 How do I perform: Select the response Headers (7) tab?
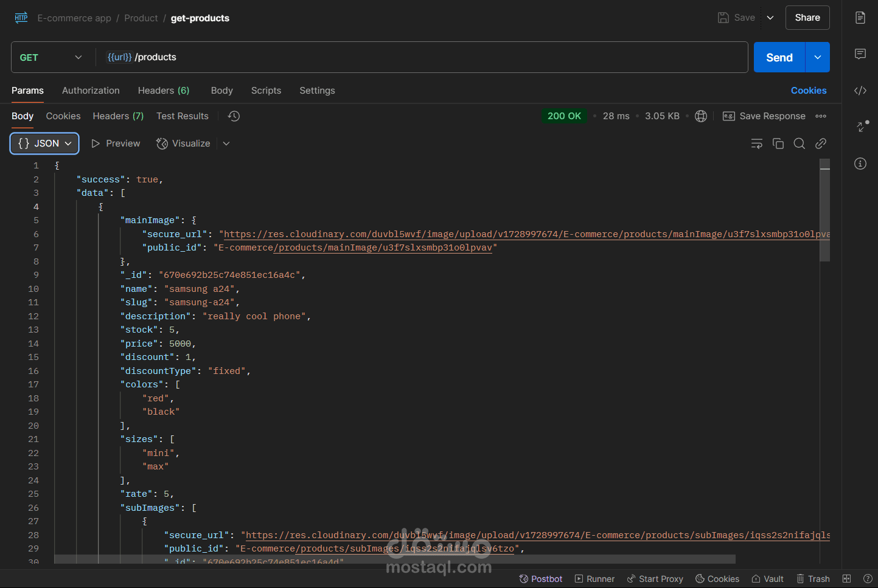[118, 116]
